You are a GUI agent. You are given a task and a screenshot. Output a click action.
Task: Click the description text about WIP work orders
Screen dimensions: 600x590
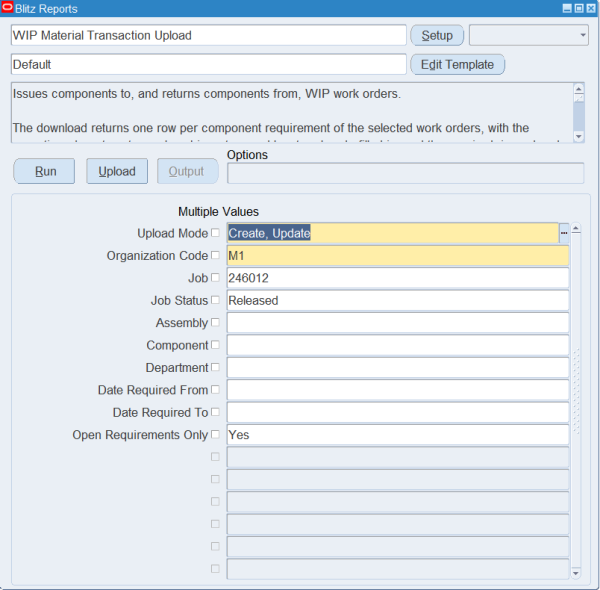[x=207, y=94]
